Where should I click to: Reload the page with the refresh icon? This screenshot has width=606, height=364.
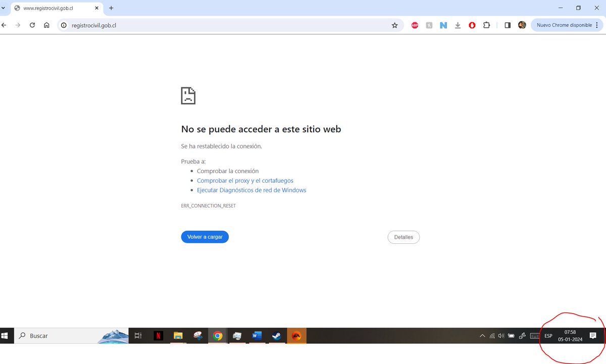click(32, 25)
